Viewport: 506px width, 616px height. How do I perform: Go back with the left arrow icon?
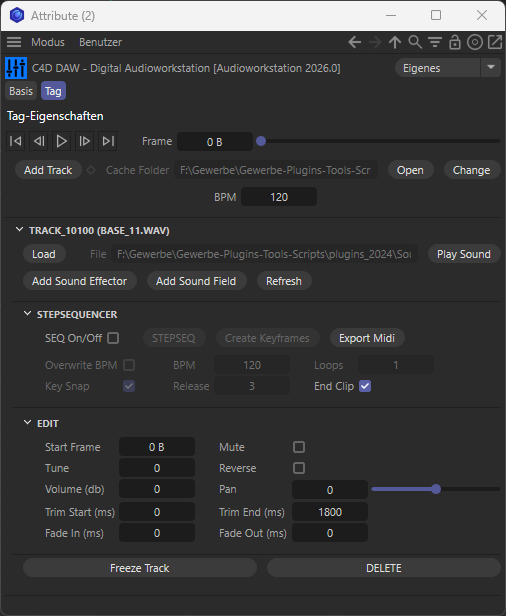[x=354, y=42]
